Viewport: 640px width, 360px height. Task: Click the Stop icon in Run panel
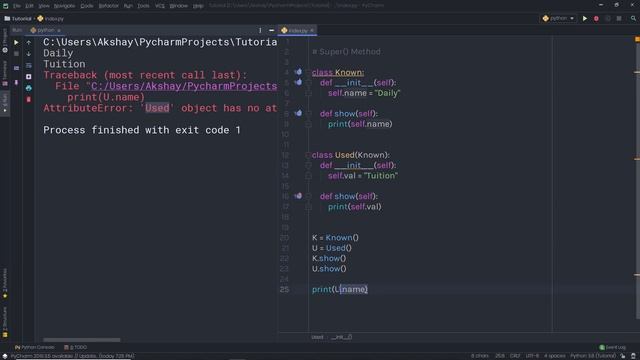[16, 54]
